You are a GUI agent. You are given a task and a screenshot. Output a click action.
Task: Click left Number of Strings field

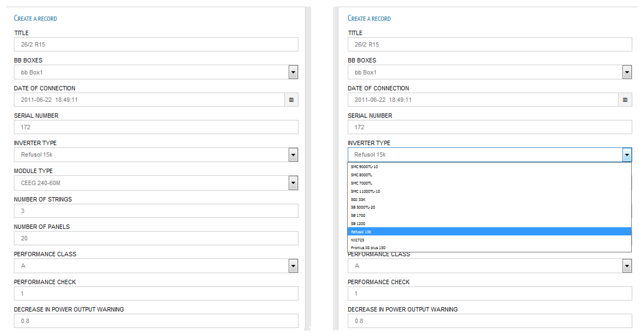pos(156,211)
